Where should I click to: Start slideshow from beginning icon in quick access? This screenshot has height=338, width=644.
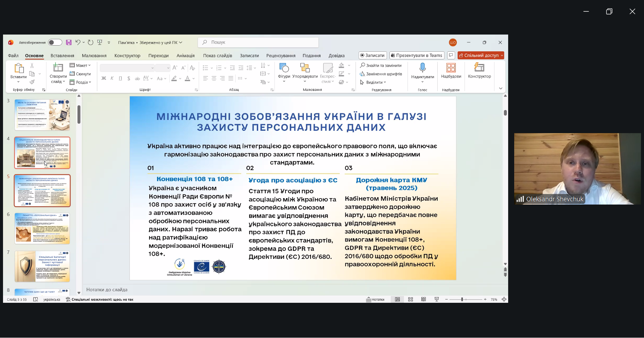click(100, 42)
